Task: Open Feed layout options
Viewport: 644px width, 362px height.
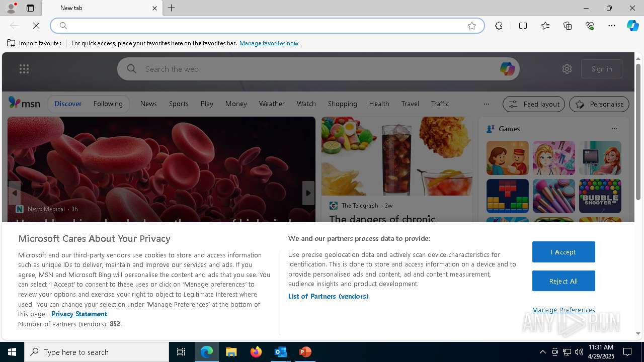Action: (x=534, y=104)
